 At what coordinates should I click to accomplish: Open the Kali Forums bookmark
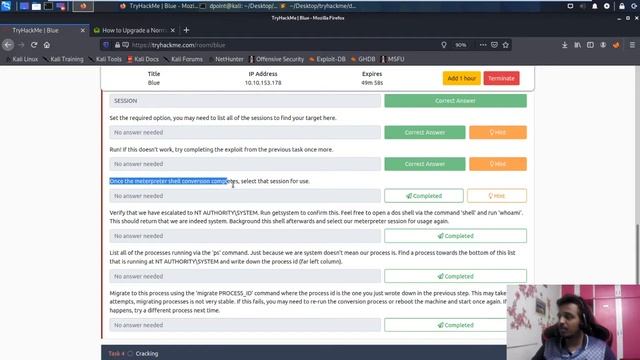[183, 59]
